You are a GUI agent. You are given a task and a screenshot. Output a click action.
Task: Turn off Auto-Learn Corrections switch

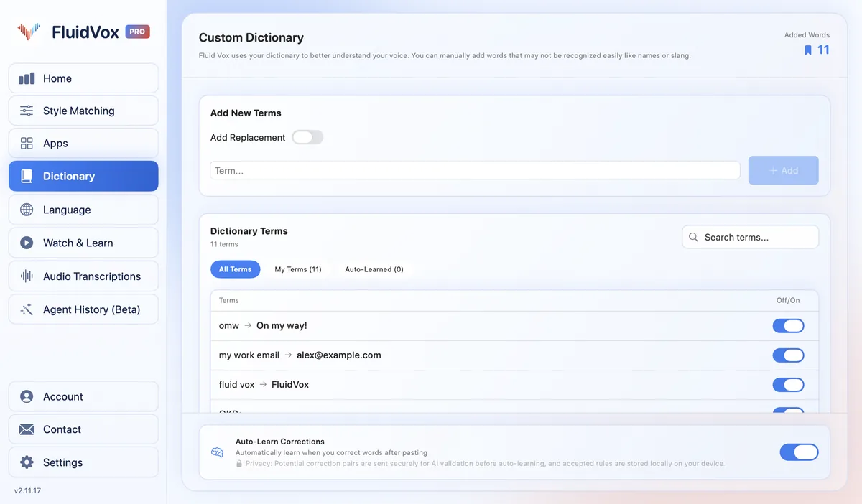(x=799, y=452)
